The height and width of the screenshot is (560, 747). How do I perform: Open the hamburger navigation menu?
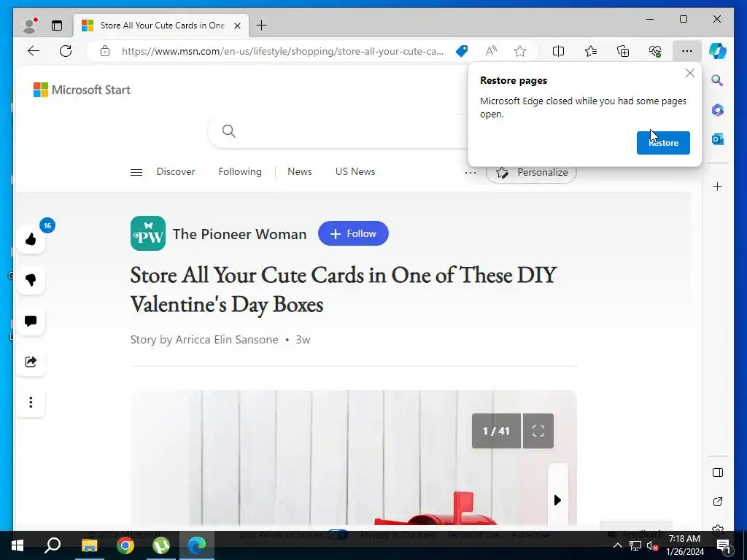tap(136, 172)
